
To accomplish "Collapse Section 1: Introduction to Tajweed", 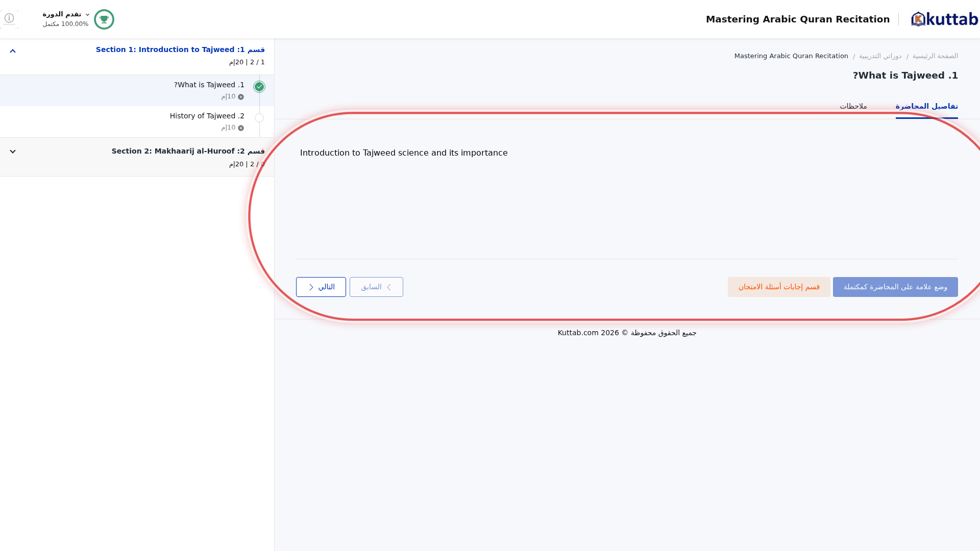I will 13,51.
